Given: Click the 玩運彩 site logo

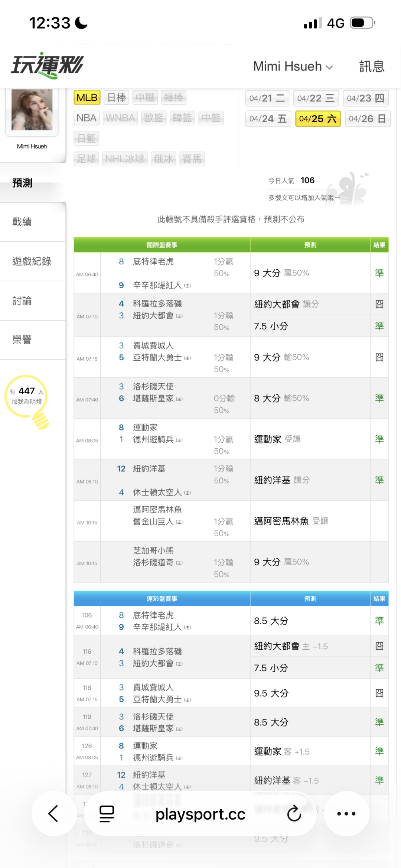Looking at the screenshot, I should (48, 65).
